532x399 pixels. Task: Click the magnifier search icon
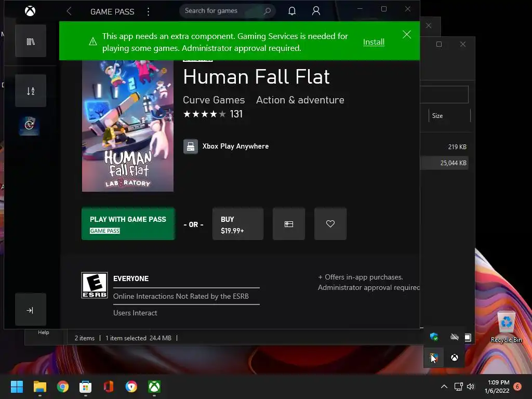coord(268,11)
